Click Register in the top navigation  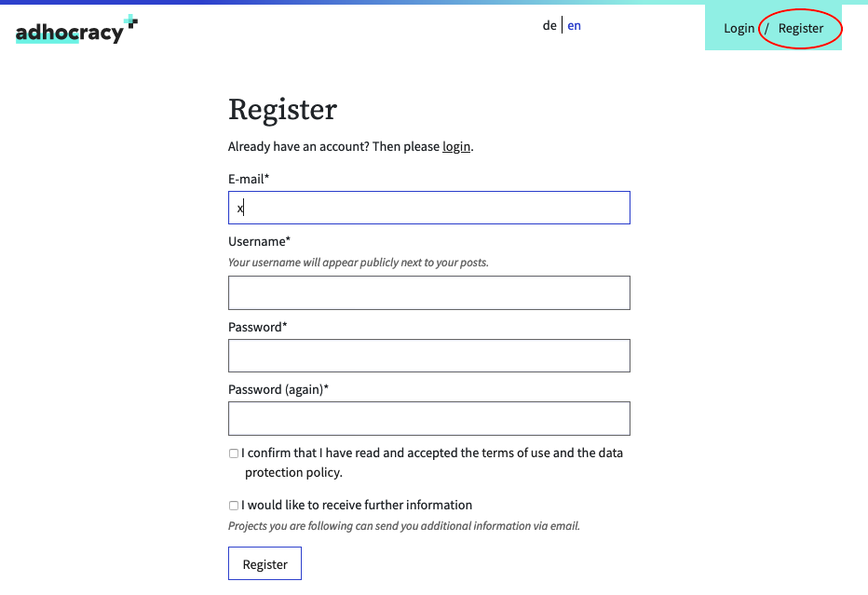coord(801,28)
